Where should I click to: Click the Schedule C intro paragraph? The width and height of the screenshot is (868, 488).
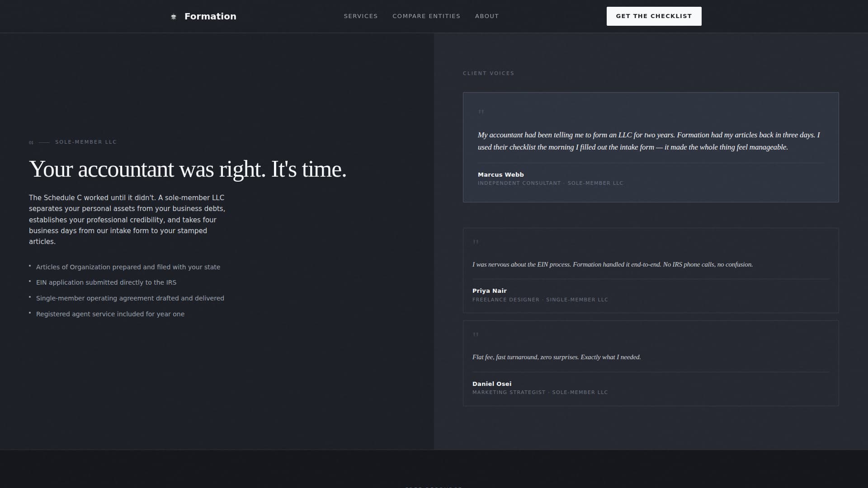pyautogui.click(x=127, y=220)
